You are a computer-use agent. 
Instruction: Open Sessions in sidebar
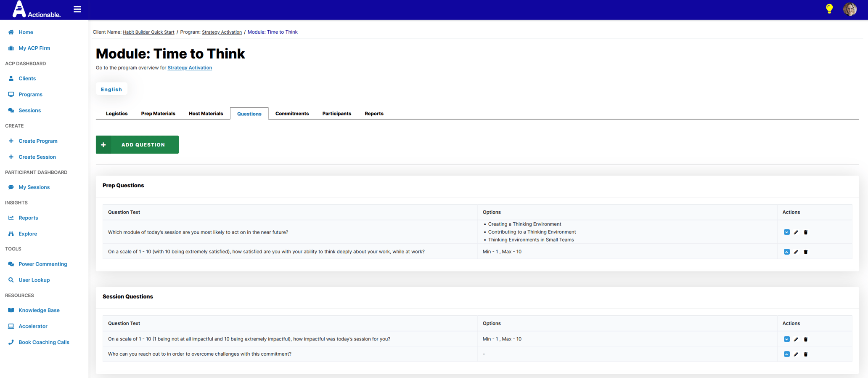pyautogui.click(x=29, y=110)
